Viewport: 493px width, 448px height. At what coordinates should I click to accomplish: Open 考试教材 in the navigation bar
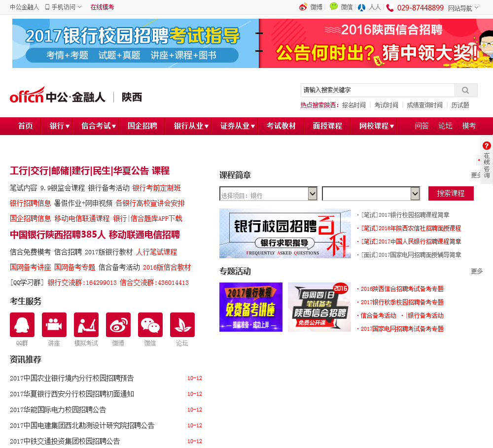click(x=282, y=126)
